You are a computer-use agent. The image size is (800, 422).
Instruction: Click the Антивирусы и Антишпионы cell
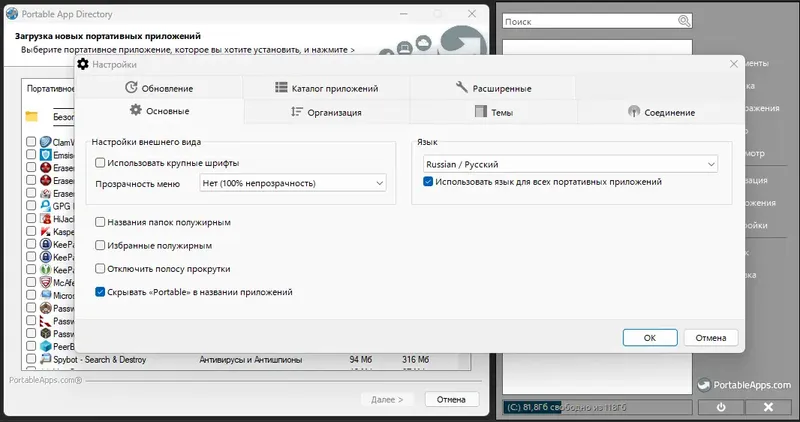(251, 359)
